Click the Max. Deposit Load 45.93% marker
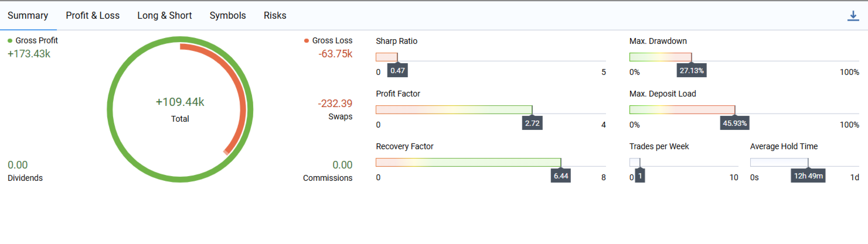 (x=735, y=123)
